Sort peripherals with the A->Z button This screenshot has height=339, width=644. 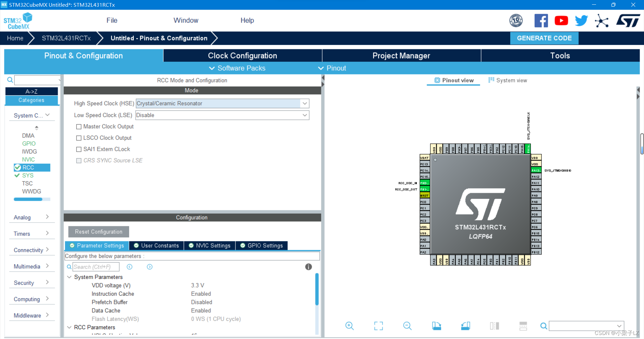pyautogui.click(x=32, y=91)
